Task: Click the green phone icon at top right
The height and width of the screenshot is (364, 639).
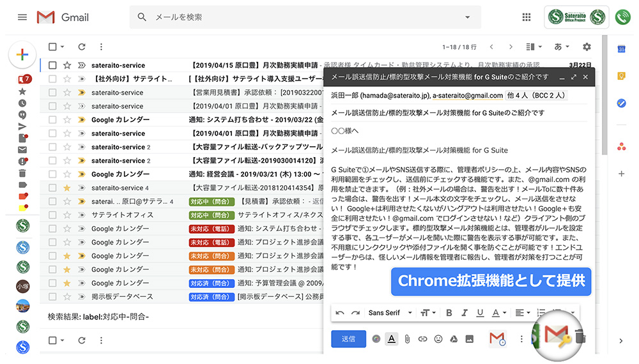Action: [622, 17]
